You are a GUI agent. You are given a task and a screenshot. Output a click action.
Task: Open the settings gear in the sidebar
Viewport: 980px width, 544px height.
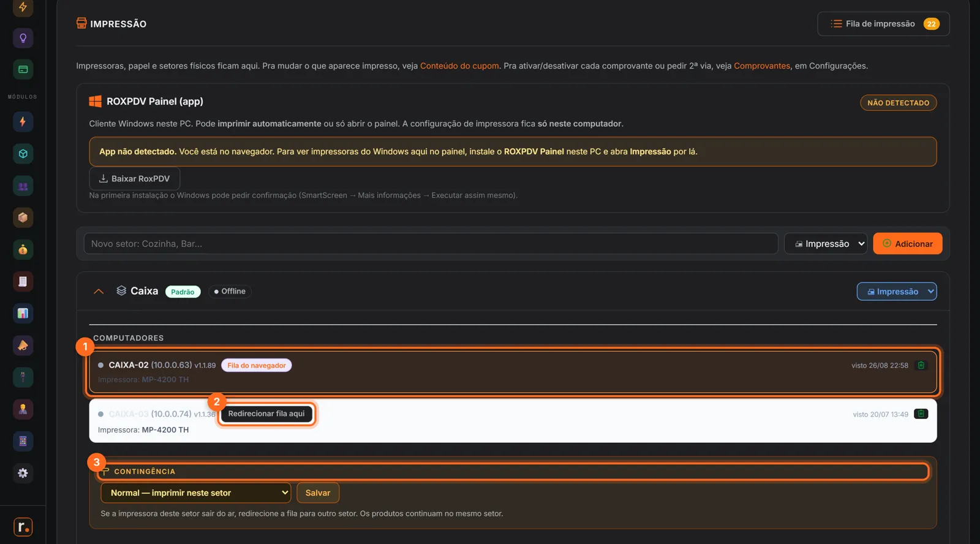point(23,473)
